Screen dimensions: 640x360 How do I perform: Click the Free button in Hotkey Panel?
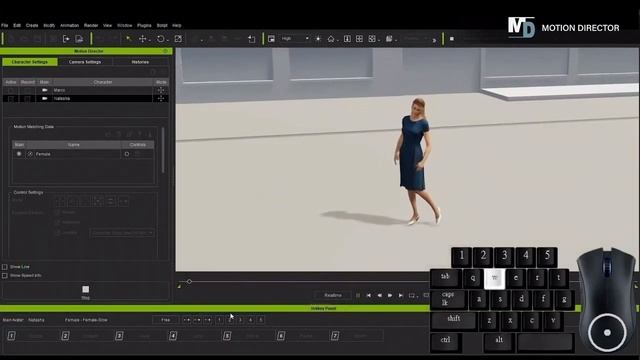click(165, 320)
